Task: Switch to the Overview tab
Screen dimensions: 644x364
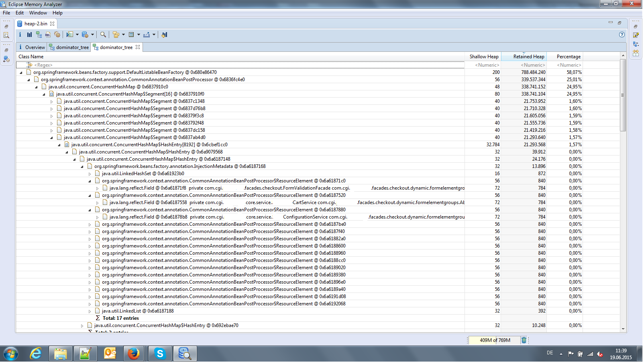Action: point(32,47)
